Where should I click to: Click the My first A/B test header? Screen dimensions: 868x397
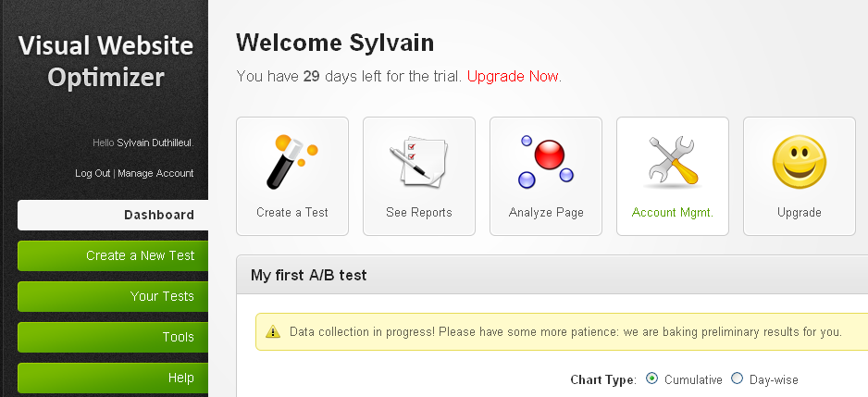pyautogui.click(x=308, y=275)
